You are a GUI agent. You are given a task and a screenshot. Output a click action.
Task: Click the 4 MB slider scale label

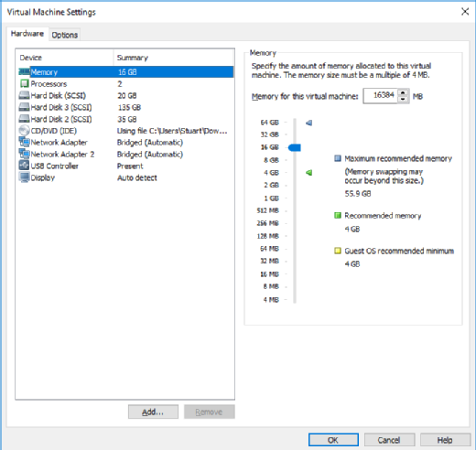(271, 300)
